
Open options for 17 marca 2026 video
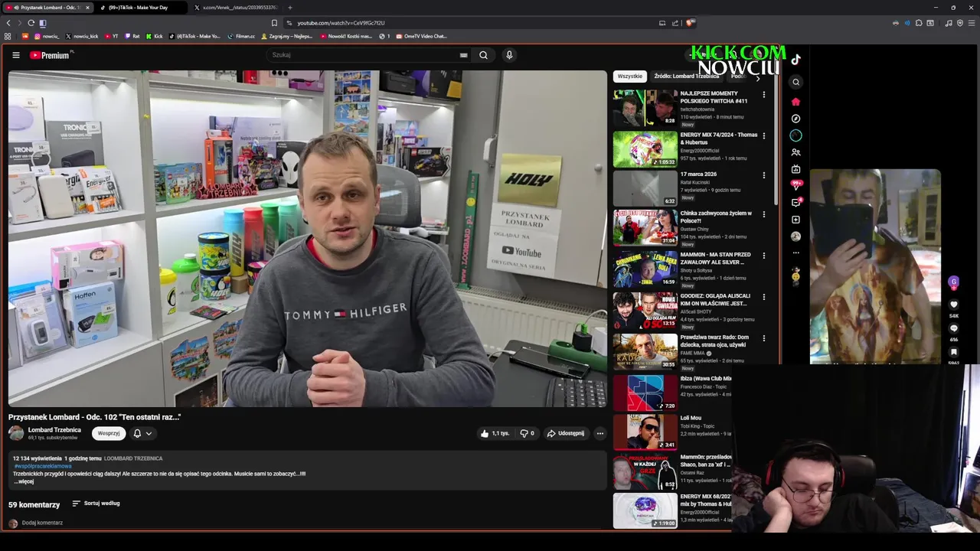click(x=763, y=175)
